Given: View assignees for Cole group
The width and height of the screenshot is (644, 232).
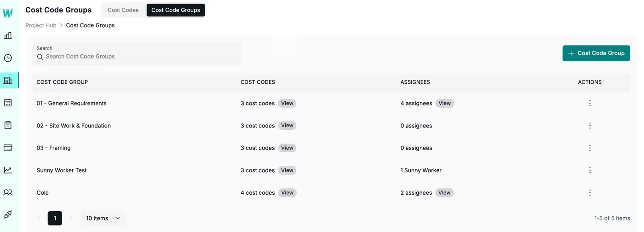Looking at the screenshot, I should tap(444, 193).
